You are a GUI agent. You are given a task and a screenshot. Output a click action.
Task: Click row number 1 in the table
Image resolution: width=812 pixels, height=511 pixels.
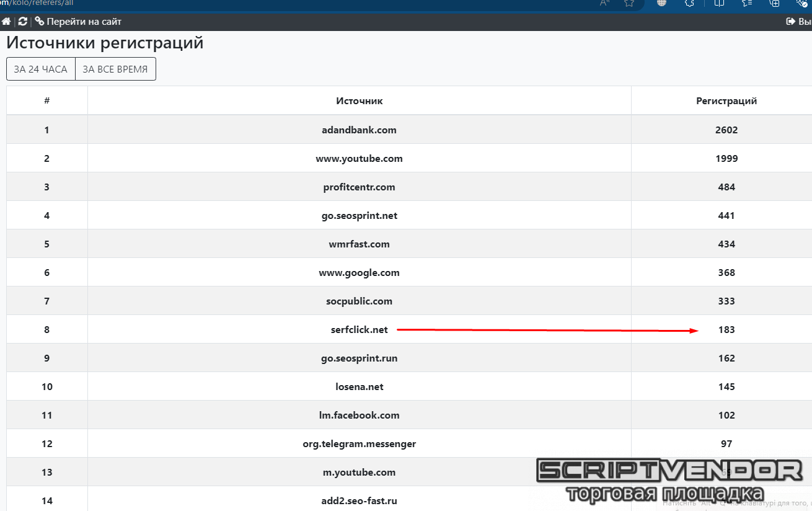click(x=47, y=130)
